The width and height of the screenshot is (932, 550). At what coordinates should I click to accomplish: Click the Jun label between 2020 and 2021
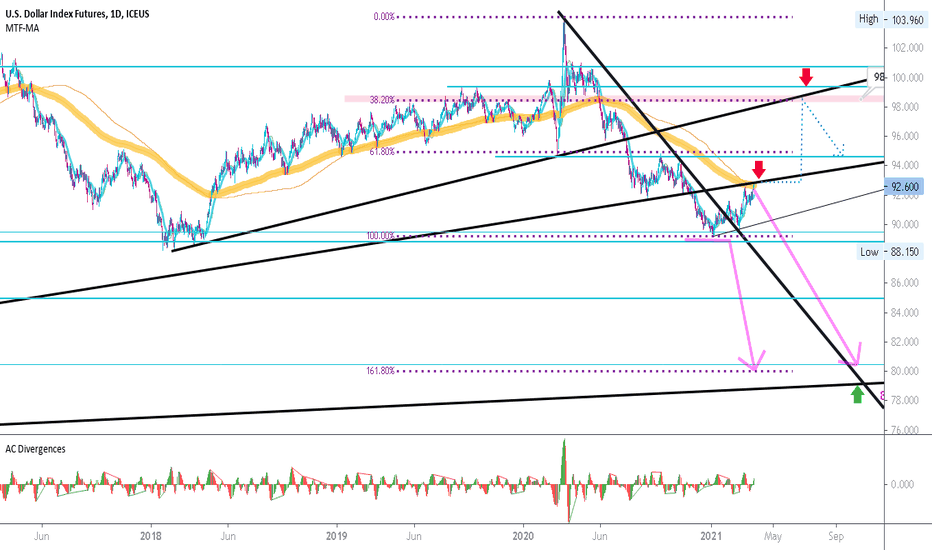(x=600, y=536)
